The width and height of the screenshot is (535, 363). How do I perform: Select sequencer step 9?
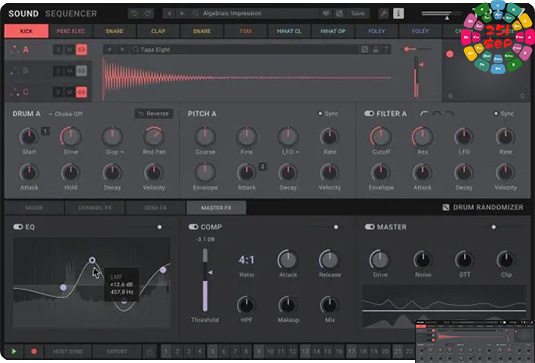[x=259, y=351]
